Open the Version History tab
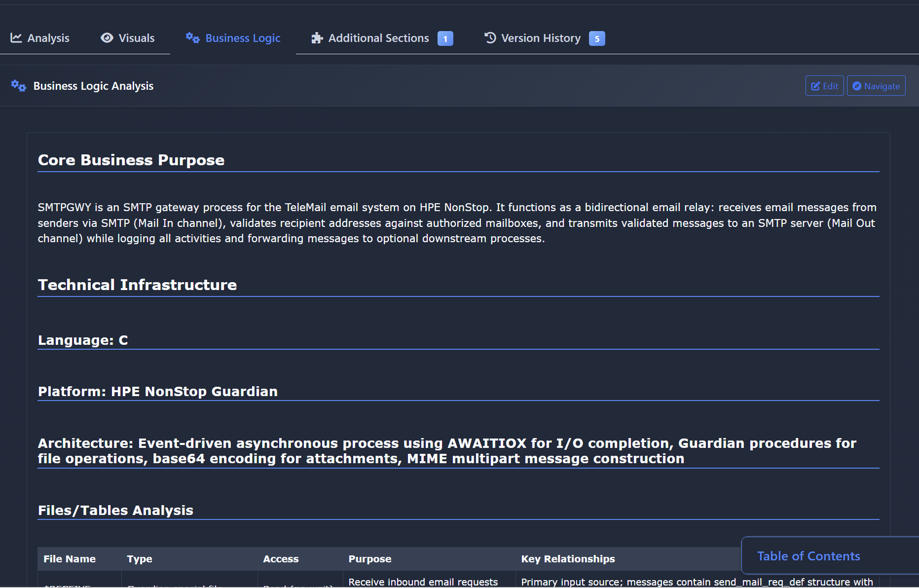 click(x=541, y=38)
